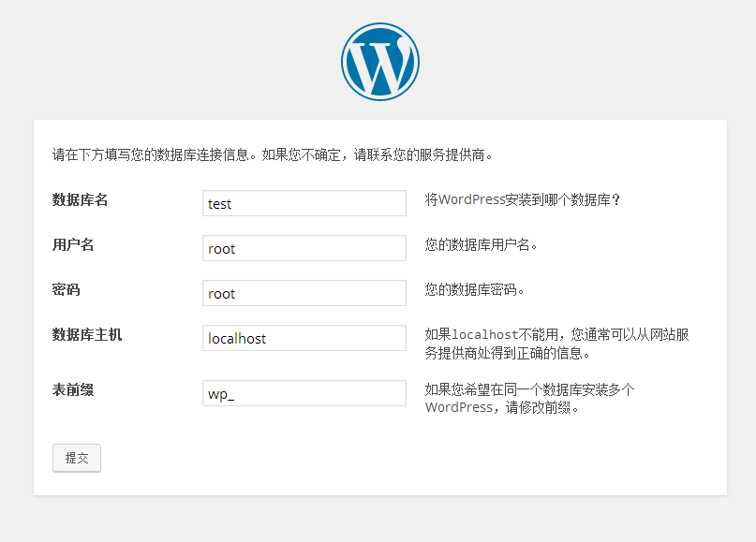756x542 pixels.
Task: Click the 数据库名 input containing test
Action: tap(303, 203)
